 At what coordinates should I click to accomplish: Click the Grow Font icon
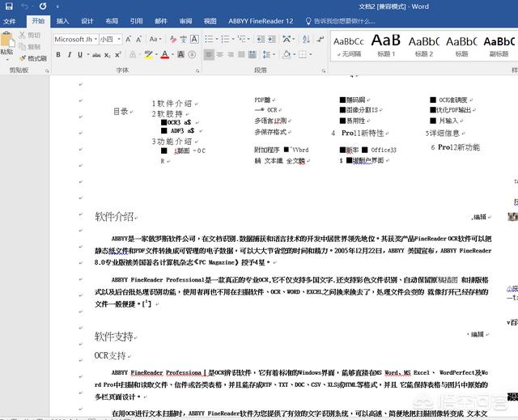coord(128,40)
